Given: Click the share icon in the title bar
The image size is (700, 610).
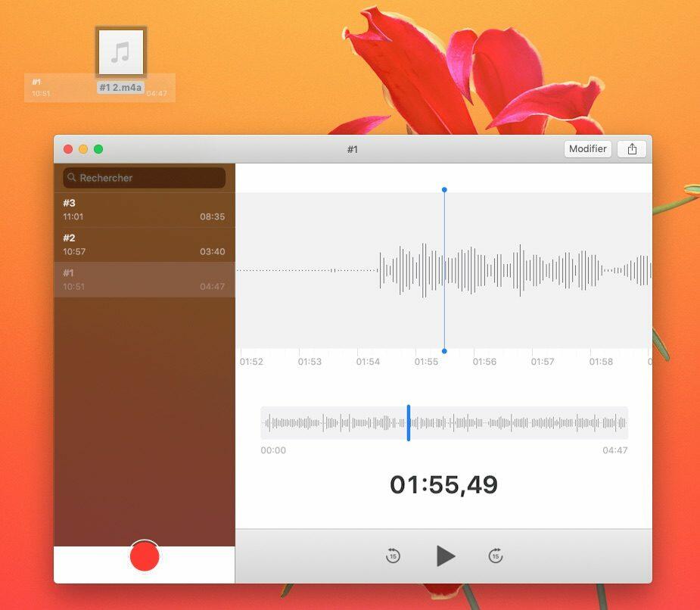Looking at the screenshot, I should click(632, 149).
